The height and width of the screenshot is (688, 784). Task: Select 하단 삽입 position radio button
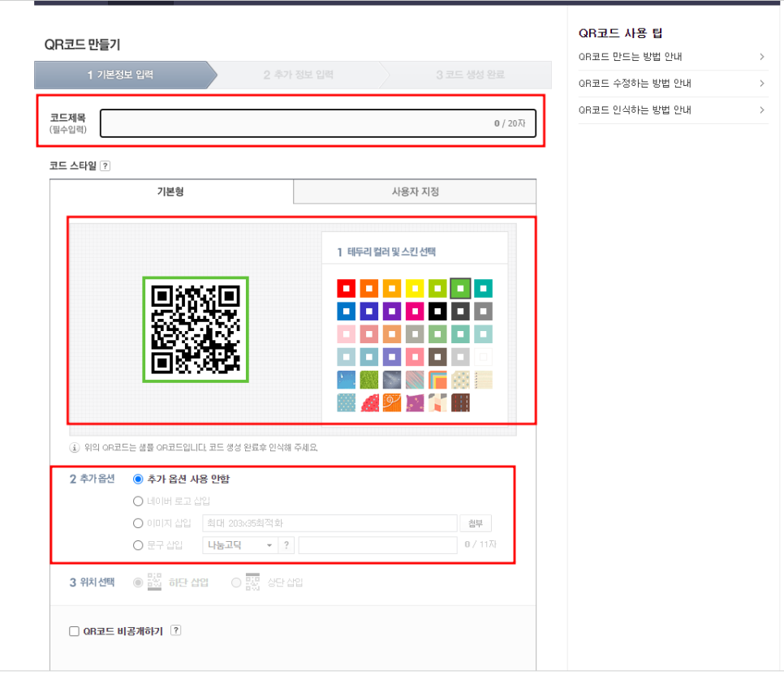click(x=138, y=583)
